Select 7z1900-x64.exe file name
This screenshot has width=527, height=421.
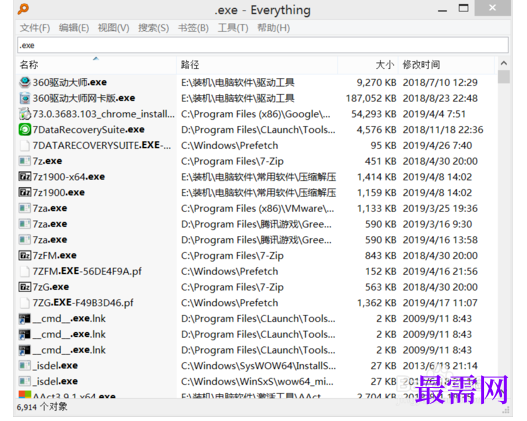point(69,177)
